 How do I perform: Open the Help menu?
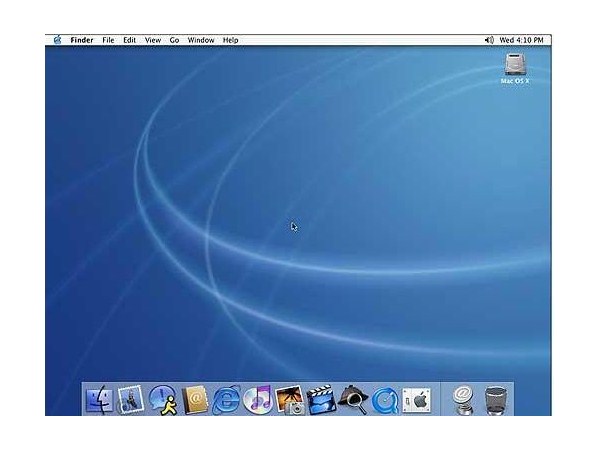230,40
